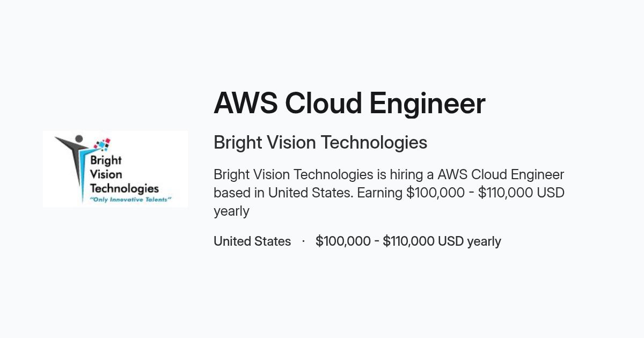
Task: Click "United States" within the description sentence
Action: pos(311,193)
